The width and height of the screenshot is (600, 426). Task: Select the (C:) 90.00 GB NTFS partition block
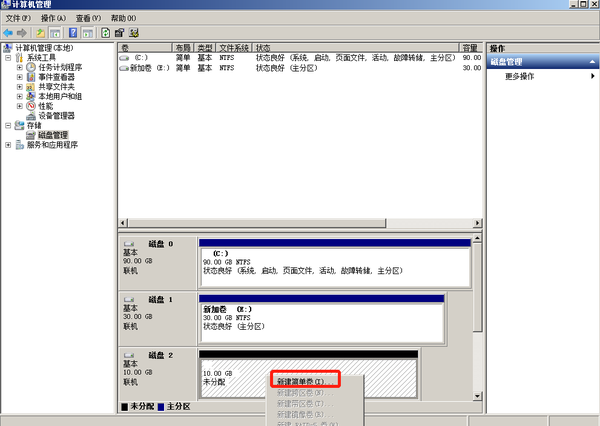coord(335,263)
